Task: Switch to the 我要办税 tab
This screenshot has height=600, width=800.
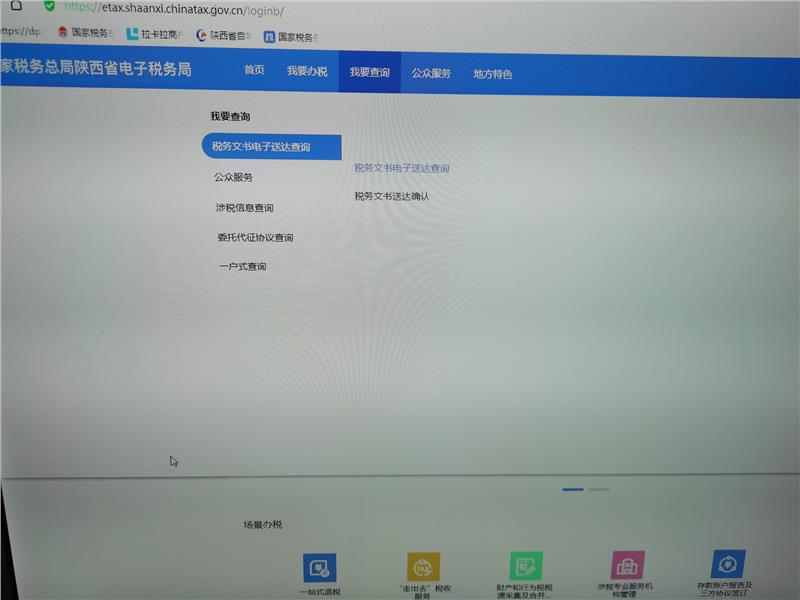Action: pyautogui.click(x=306, y=72)
